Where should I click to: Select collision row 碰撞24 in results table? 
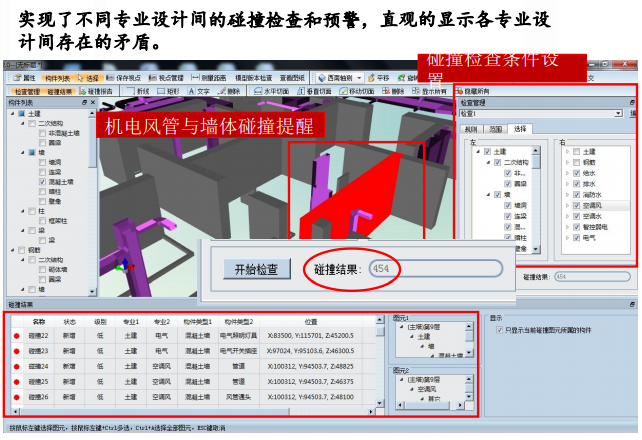tap(40, 366)
